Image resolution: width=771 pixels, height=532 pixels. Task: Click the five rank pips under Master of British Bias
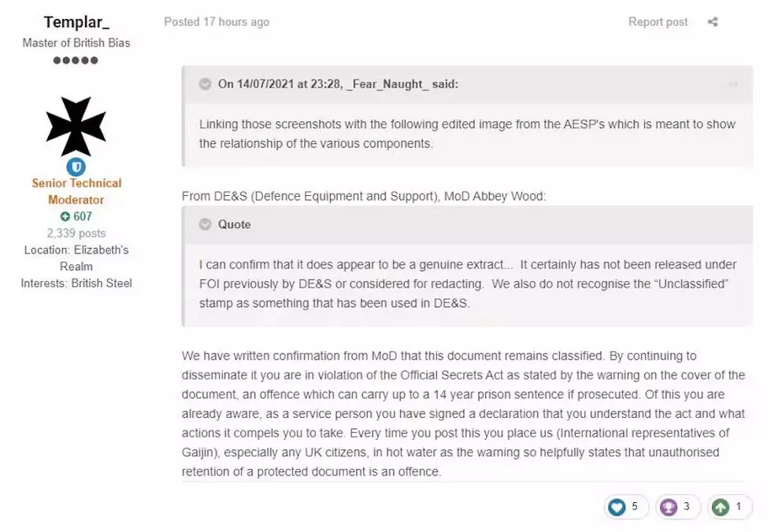76,61
